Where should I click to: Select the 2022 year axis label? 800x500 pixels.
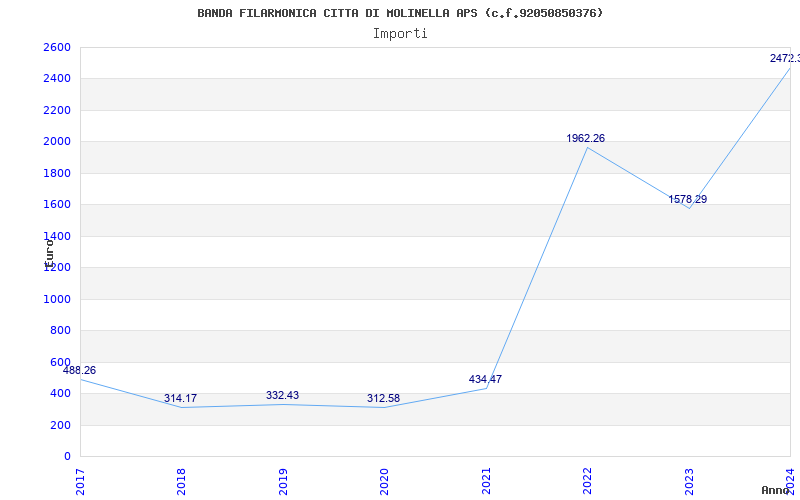click(x=587, y=480)
